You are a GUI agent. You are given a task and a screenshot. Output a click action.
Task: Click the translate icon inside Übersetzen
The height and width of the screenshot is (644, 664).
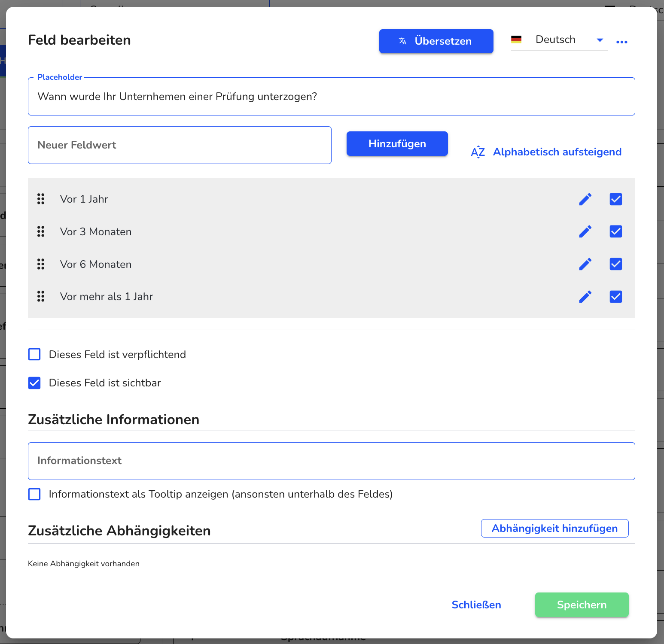point(402,41)
